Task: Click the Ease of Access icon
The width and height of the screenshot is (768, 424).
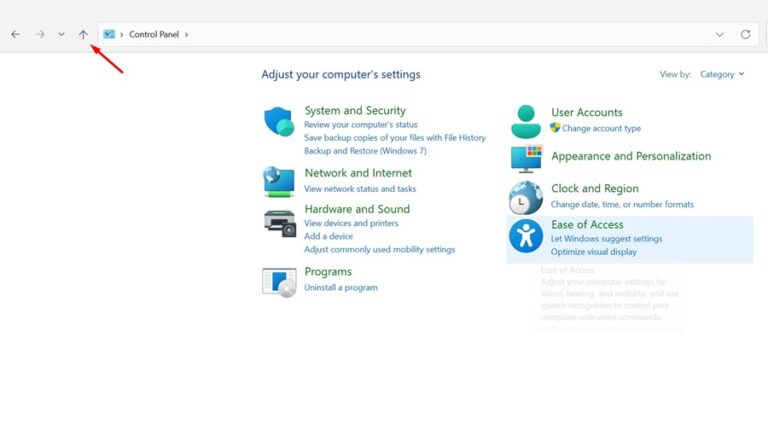Action: 526,236
